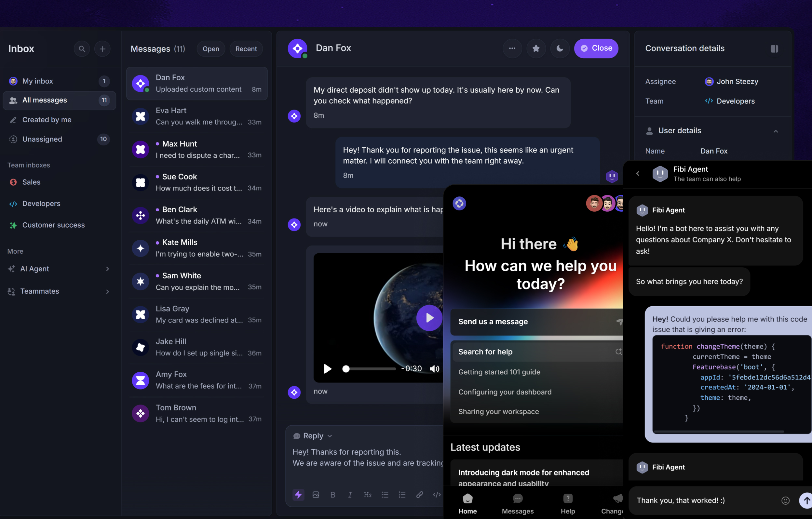812x519 pixels.
Task: Change the assignee John Steezy
Action: tap(731, 82)
